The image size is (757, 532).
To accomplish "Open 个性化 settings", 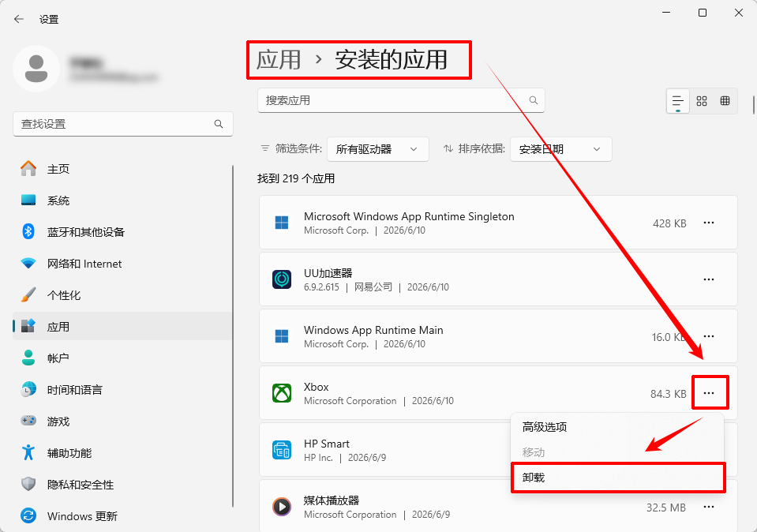I will click(123, 295).
